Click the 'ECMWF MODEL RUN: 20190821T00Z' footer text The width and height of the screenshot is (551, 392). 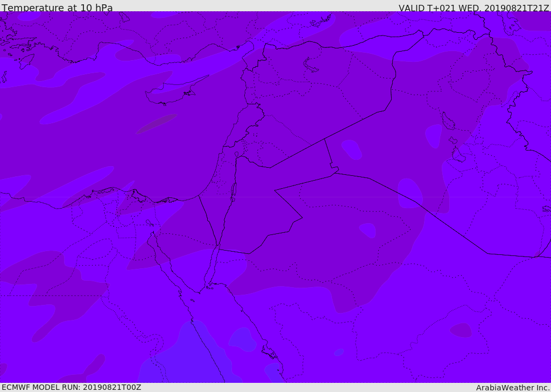click(72, 387)
